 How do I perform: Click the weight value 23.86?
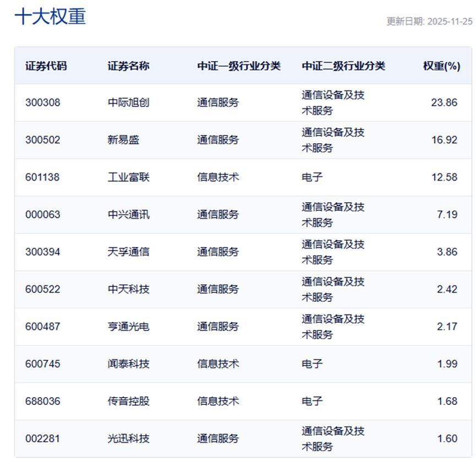[444, 102]
